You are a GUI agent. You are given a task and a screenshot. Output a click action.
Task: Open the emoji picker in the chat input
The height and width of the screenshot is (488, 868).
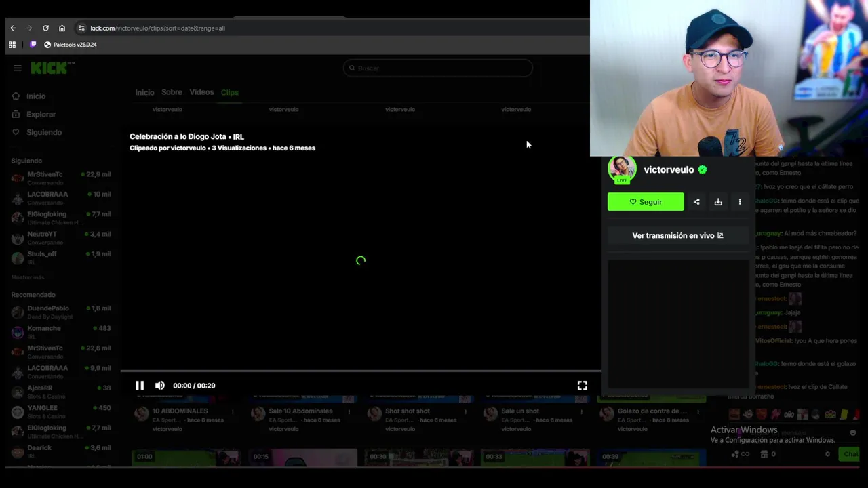[x=853, y=432]
